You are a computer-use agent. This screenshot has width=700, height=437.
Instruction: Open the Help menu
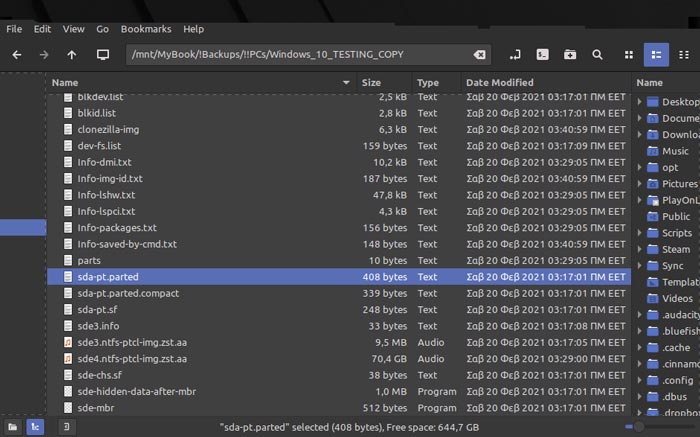[194, 29]
